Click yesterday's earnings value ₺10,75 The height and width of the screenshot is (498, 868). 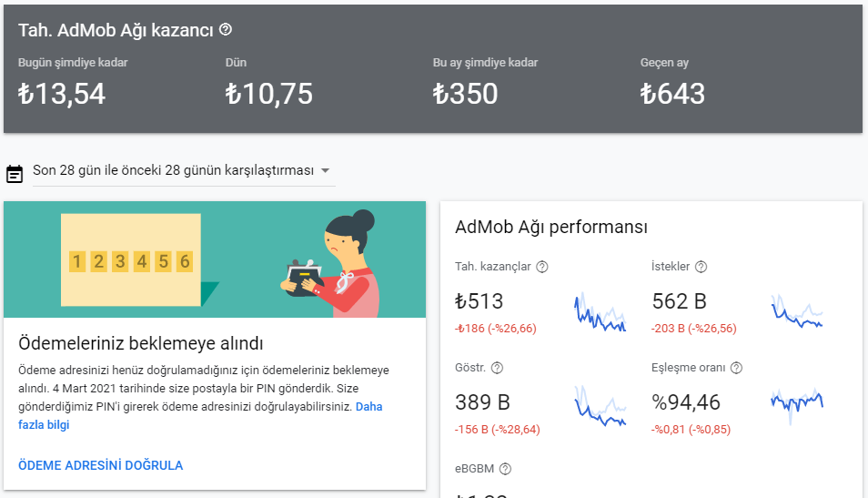click(x=269, y=94)
